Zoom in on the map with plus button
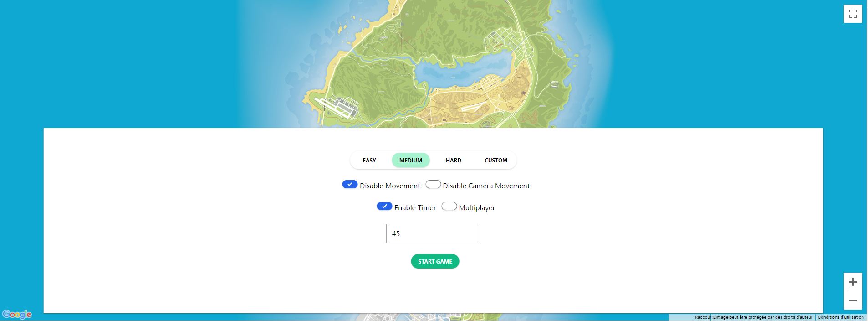Image resolution: width=868 pixels, height=321 pixels. [853, 282]
